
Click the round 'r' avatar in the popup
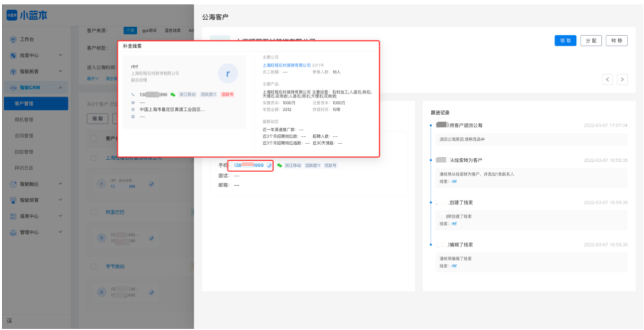coord(228,74)
